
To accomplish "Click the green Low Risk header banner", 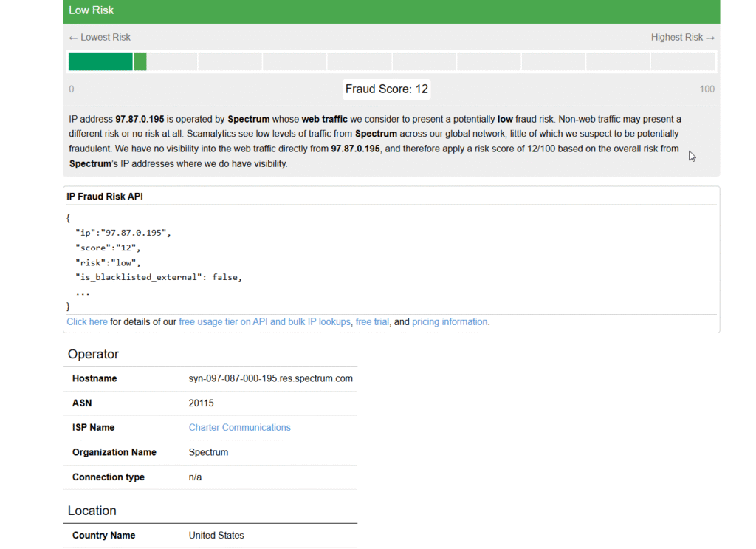I will 391,11.
